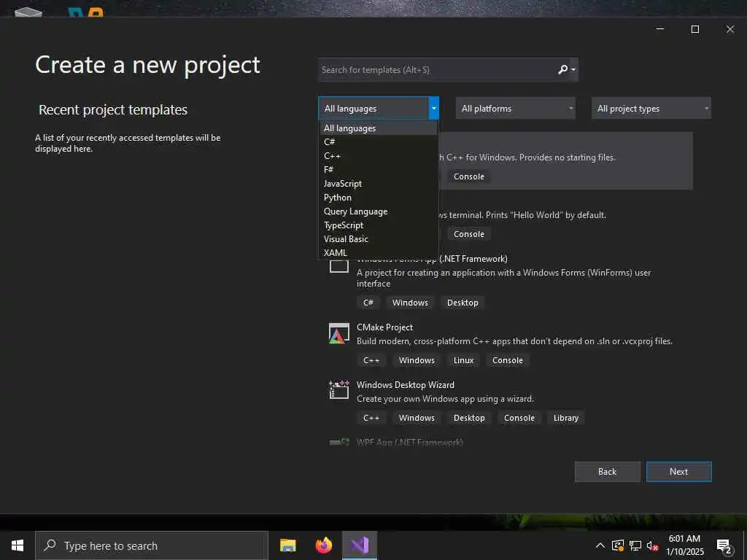
Task: Click the Linux tag under CMake Project
Action: (x=463, y=360)
